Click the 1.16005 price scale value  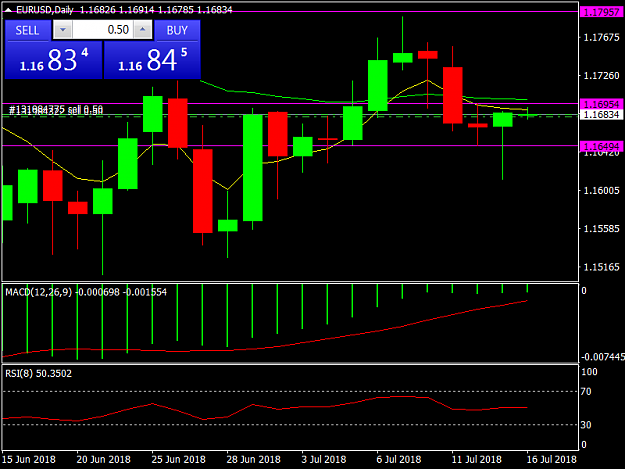[601, 190]
